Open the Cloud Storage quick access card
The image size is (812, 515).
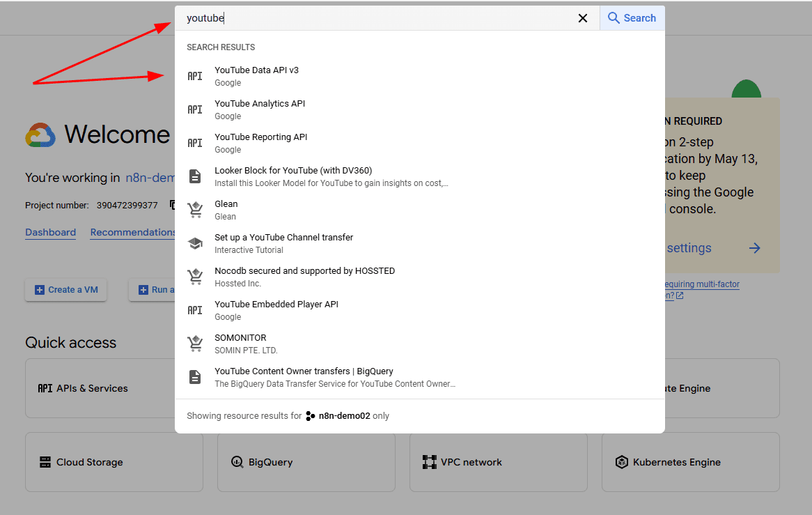click(x=114, y=462)
